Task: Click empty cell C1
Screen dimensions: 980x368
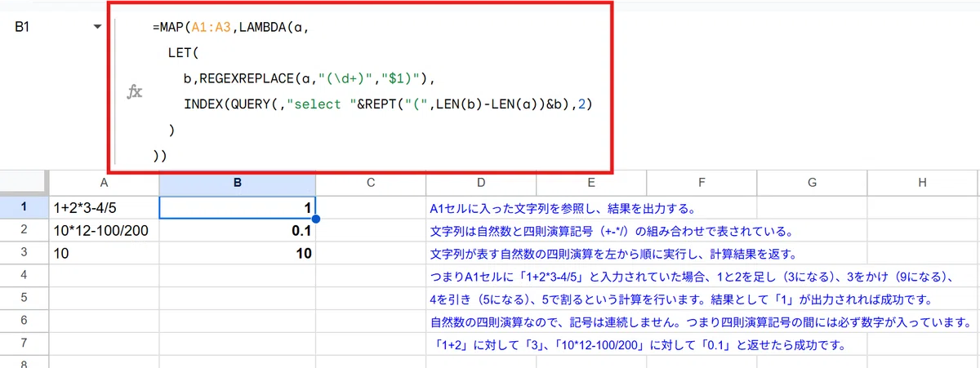Action: tap(370, 208)
